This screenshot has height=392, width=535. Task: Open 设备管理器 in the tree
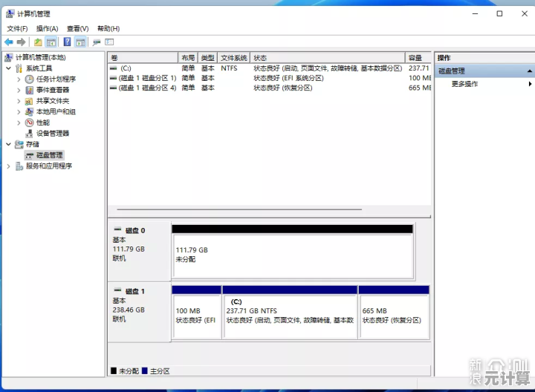(x=52, y=134)
